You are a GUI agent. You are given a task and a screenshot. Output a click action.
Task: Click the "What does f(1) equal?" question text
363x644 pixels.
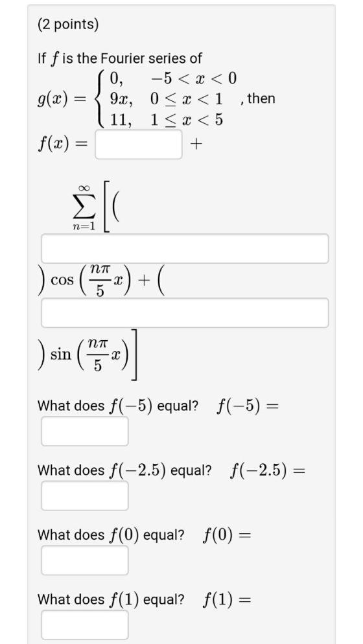click(x=111, y=600)
